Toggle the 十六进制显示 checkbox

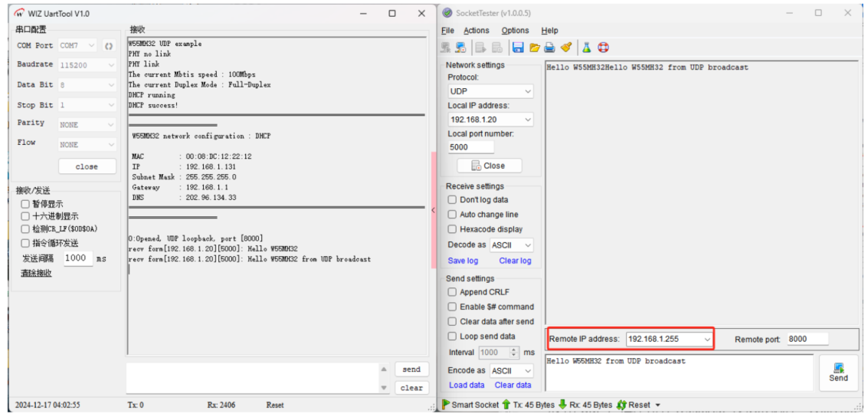[x=25, y=216]
